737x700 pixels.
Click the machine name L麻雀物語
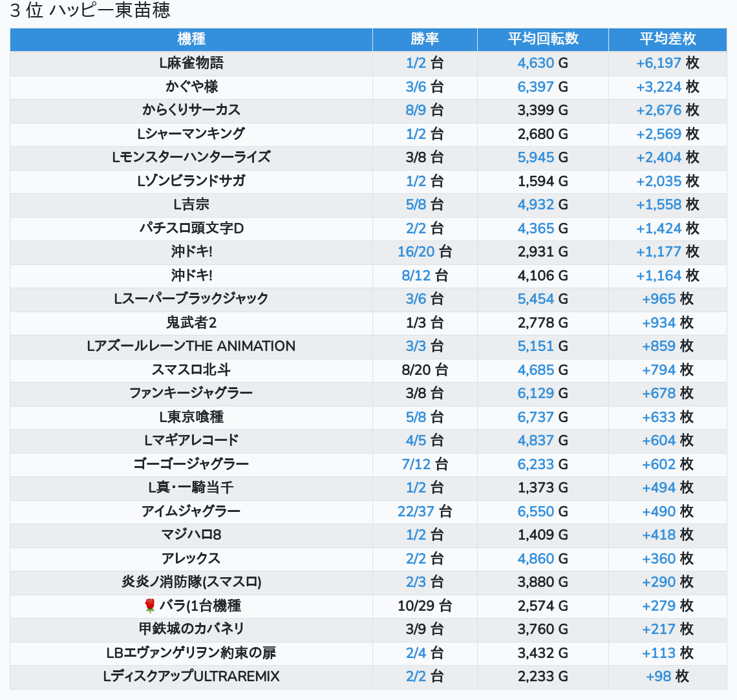[191, 63]
